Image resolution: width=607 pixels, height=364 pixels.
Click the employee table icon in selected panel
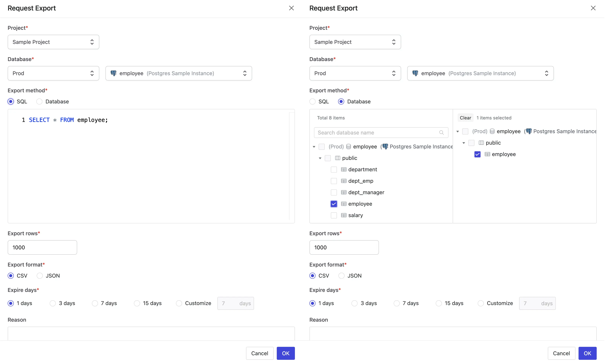click(x=487, y=154)
